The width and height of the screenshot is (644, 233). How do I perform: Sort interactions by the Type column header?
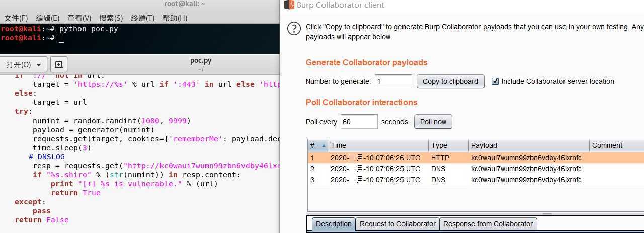coord(448,145)
